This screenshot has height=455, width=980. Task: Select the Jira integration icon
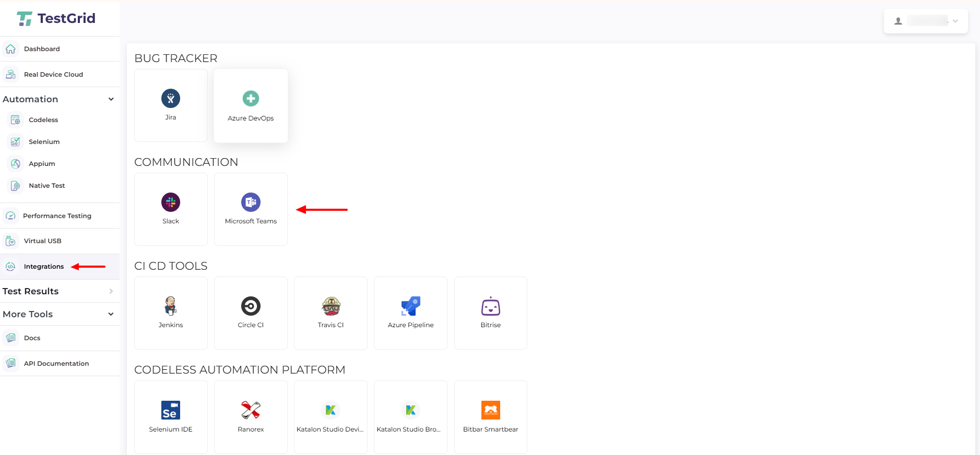tap(171, 99)
